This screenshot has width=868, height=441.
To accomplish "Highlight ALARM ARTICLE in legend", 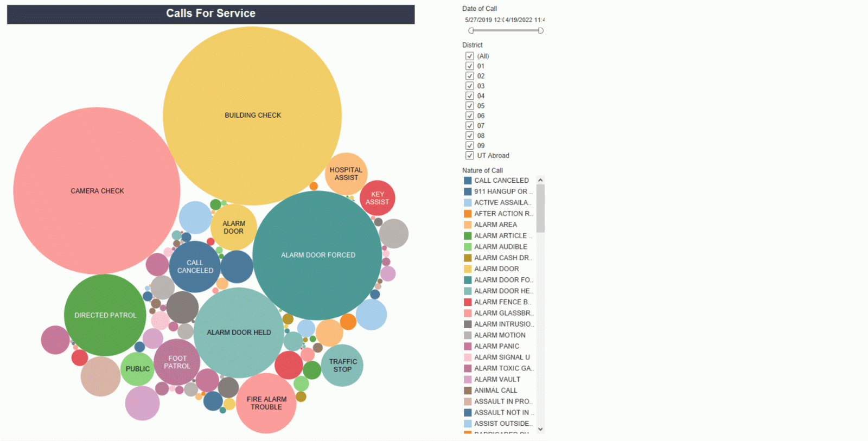I will pyautogui.click(x=499, y=235).
